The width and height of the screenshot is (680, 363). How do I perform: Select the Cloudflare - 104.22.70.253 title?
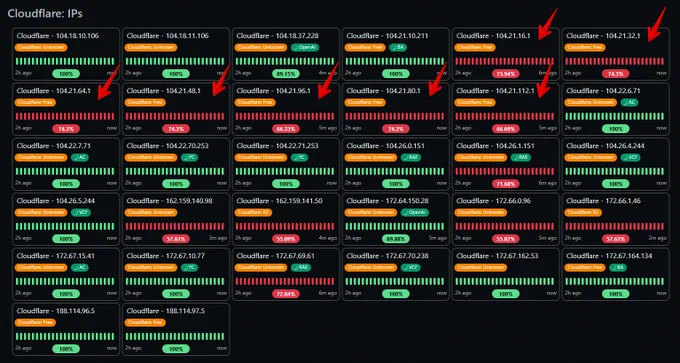point(167,146)
